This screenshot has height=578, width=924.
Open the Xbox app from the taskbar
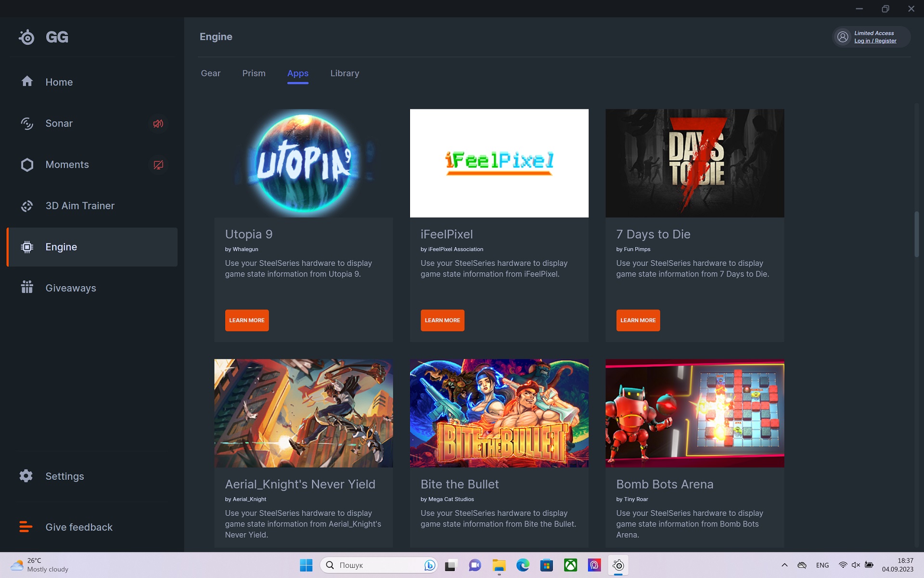[x=570, y=565]
